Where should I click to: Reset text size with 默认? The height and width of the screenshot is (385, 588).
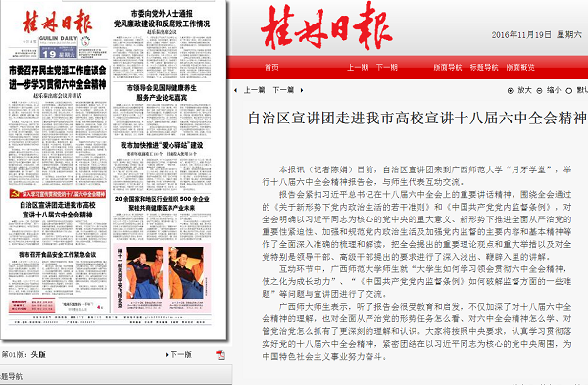click(582, 90)
